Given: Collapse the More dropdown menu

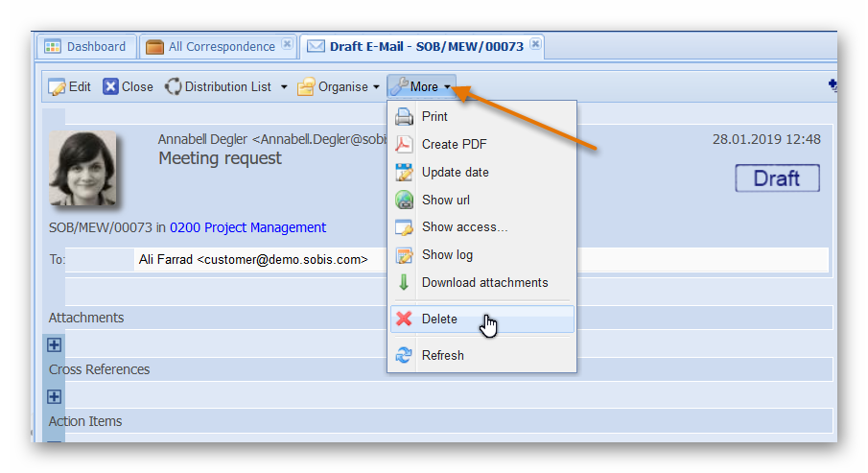Looking at the screenshot, I should [422, 86].
